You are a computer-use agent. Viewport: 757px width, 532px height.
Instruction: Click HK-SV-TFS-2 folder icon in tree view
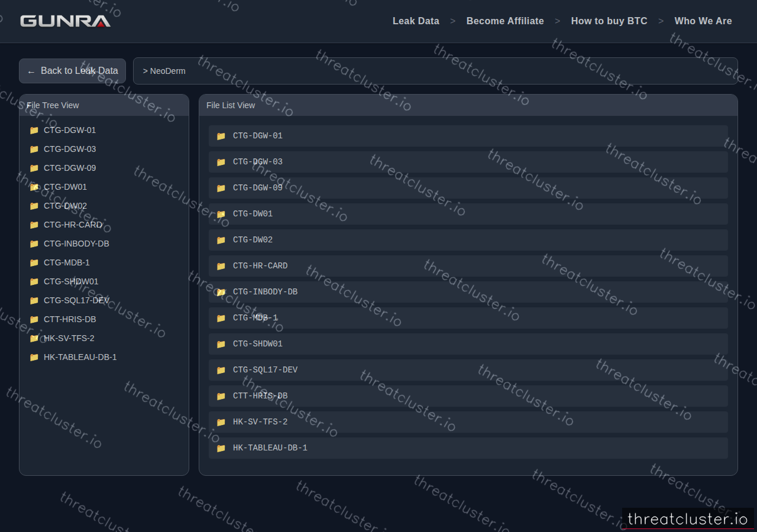click(x=34, y=338)
